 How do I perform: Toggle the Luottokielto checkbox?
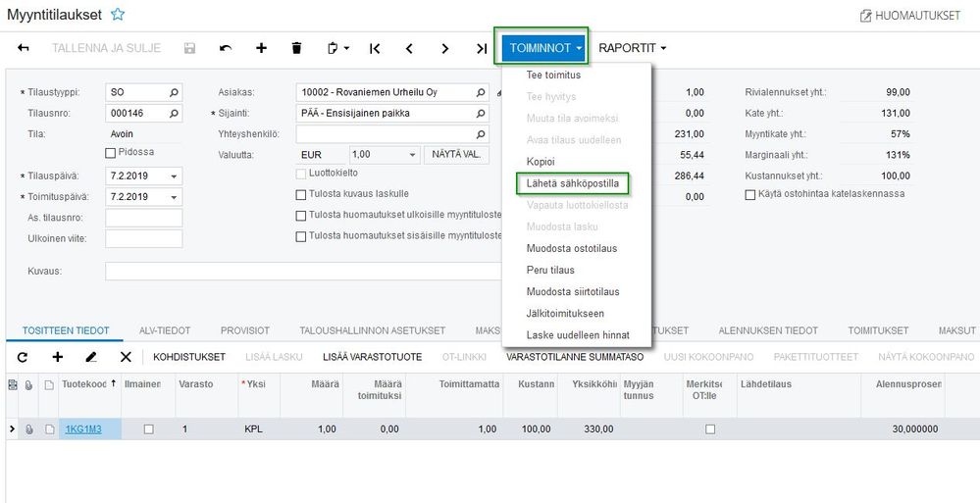pyautogui.click(x=300, y=174)
